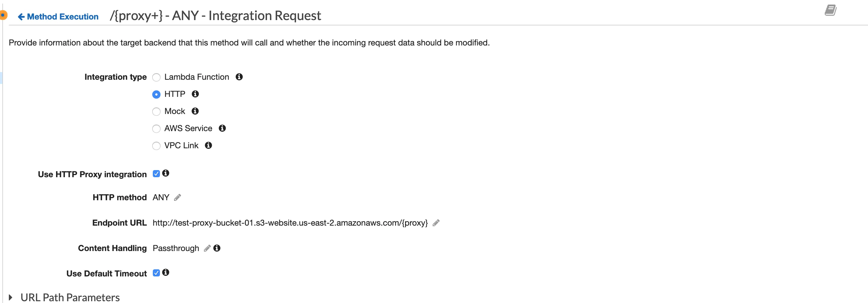
Task: Select Lambda Function integration type
Action: [x=156, y=78]
